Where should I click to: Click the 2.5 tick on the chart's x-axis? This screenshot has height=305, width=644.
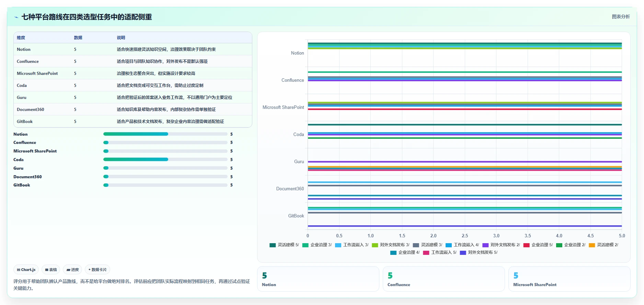coord(465,236)
